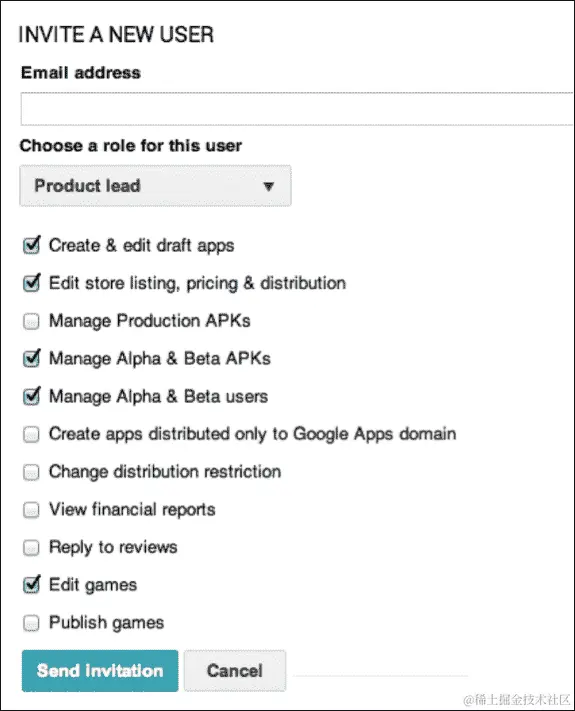The width and height of the screenshot is (575, 711).
Task: Check View financial reports option
Action: click(x=31, y=510)
